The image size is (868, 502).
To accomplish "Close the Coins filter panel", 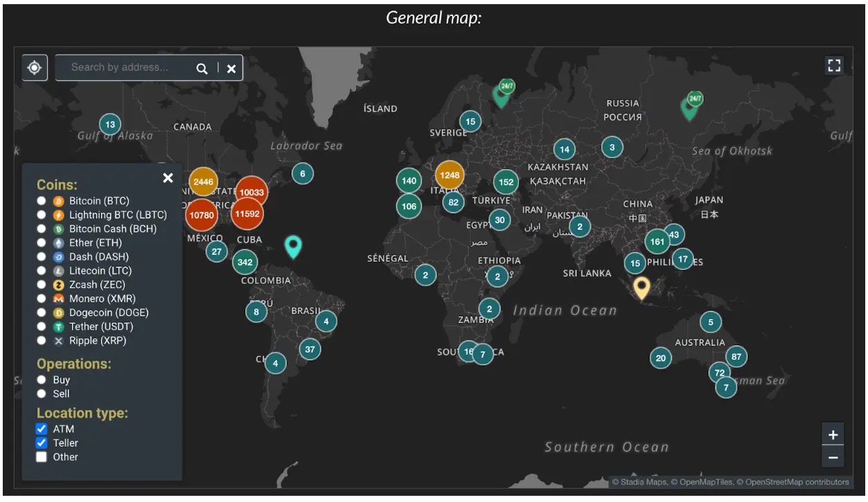I will [168, 177].
